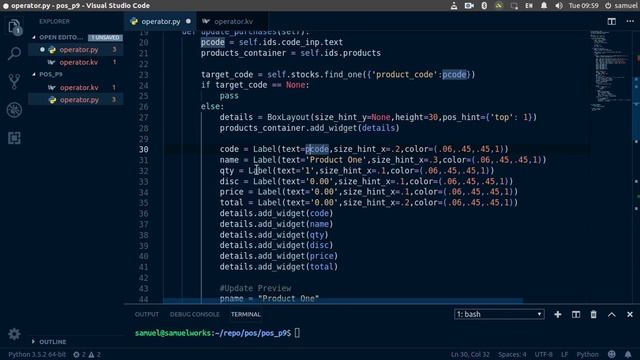Click 'pass' statement on line 25
The height and width of the screenshot is (360, 640).
[229, 96]
